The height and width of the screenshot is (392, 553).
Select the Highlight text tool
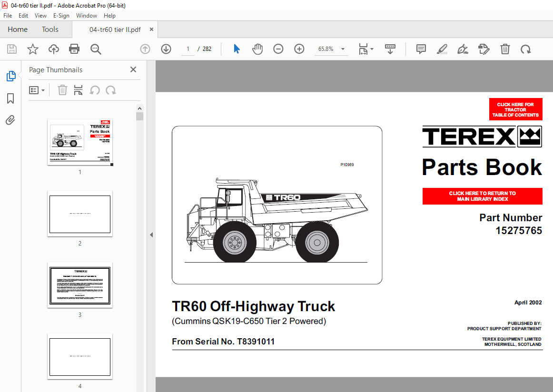[442, 49]
